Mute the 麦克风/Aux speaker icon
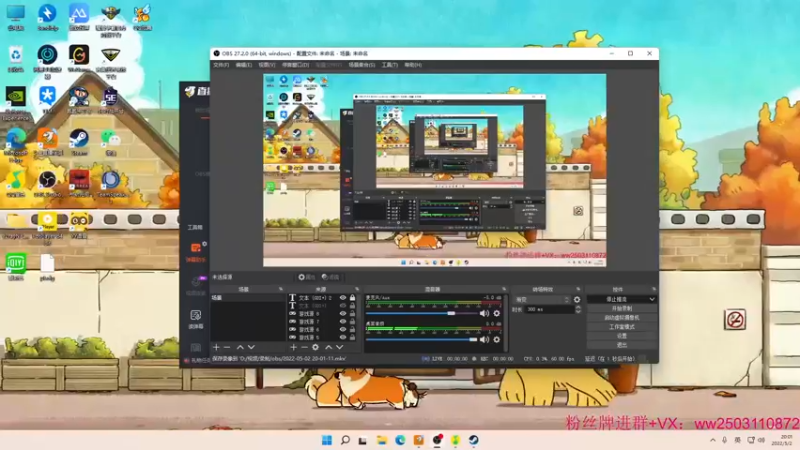The image size is (800, 450). 484,313
